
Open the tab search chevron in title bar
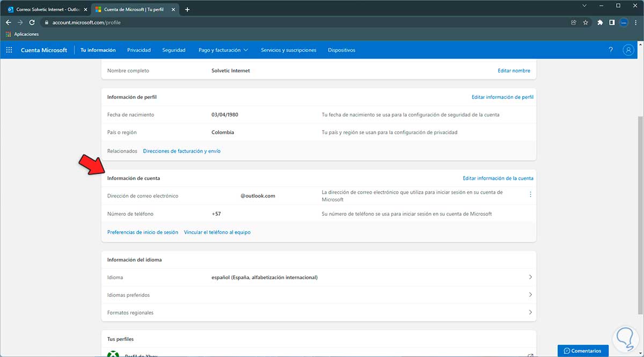[584, 5]
